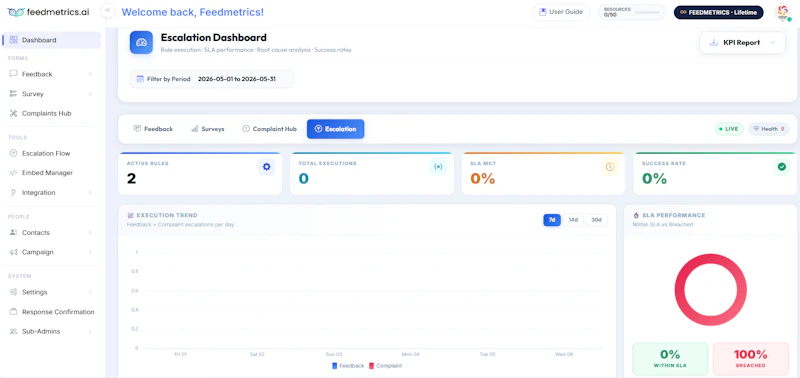This screenshot has height=378, width=800.
Task: Toggle the Complaint series in chart legend
Action: (x=385, y=366)
